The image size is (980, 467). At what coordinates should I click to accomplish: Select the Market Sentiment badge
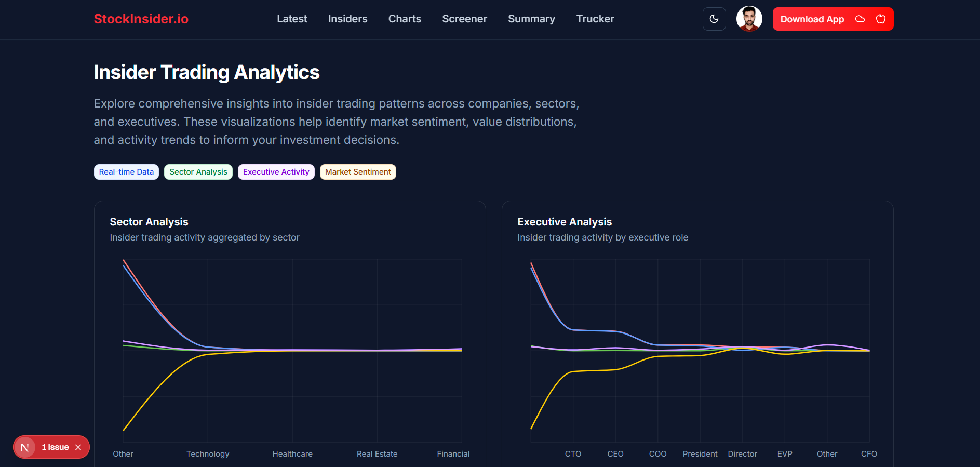(x=358, y=171)
